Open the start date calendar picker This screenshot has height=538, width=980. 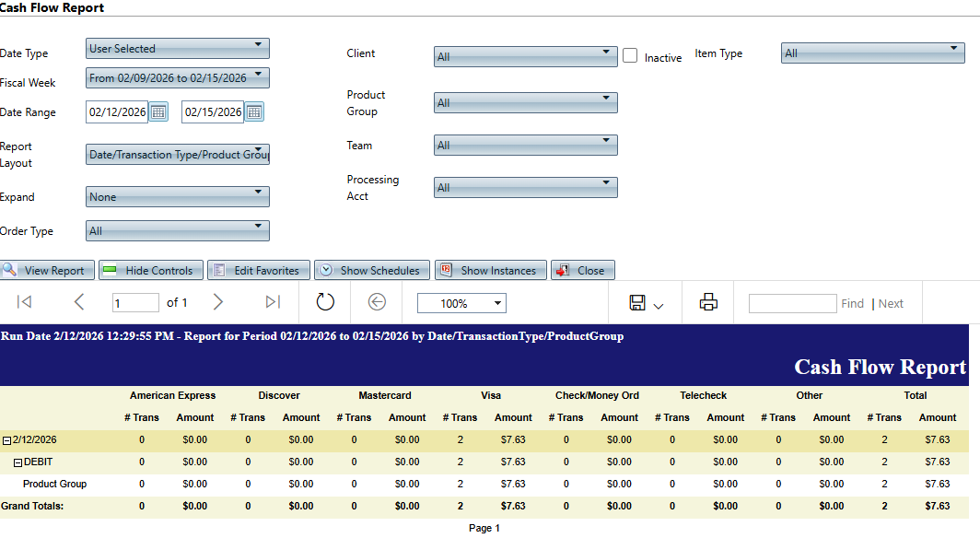click(x=158, y=112)
